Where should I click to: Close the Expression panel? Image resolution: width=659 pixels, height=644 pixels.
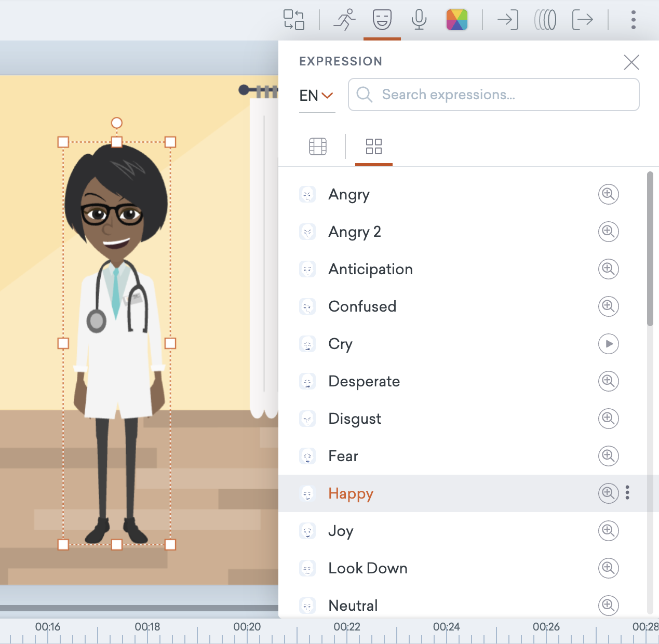coord(631,62)
